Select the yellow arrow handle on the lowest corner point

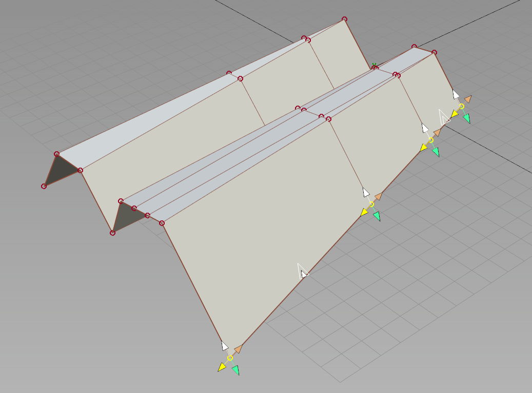point(222,367)
